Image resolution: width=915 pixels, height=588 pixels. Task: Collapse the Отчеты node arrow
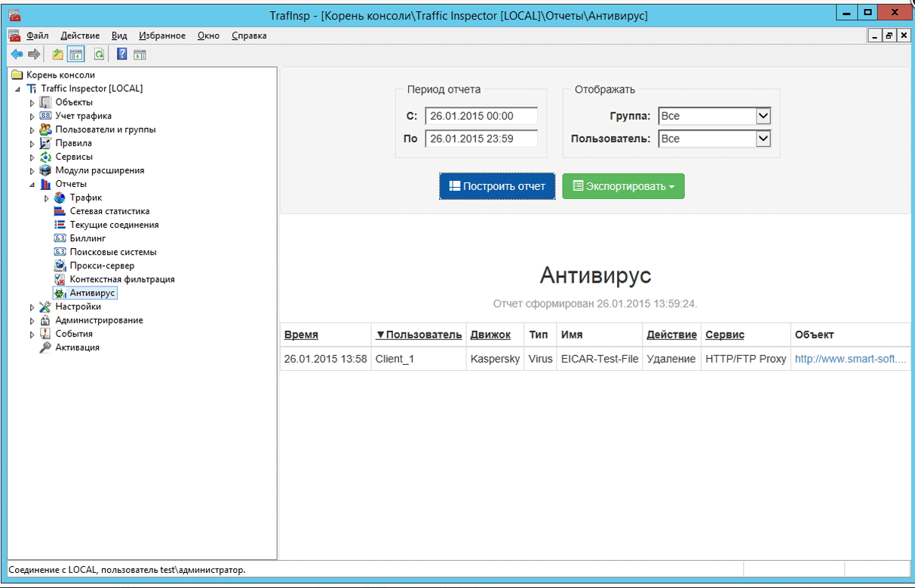[x=32, y=184]
